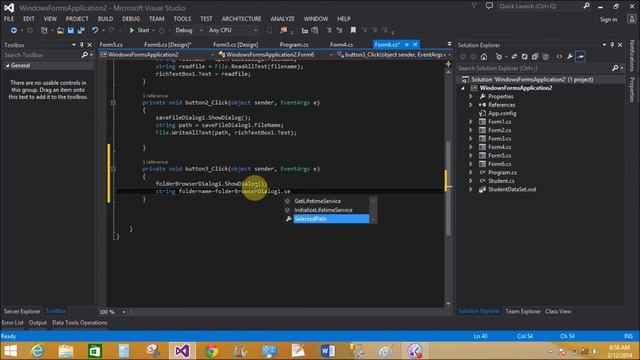Open the Any CPU platform dropdown
The height and width of the screenshot is (360, 640).
click(x=233, y=30)
